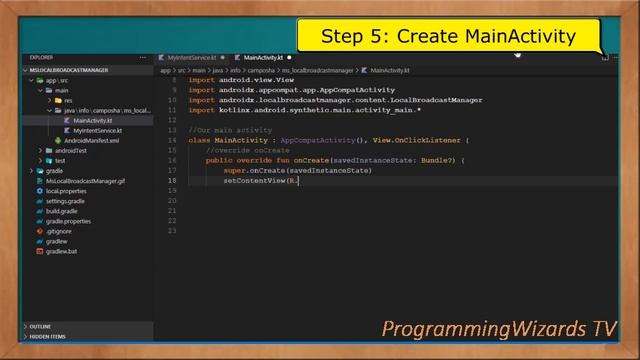640x360 pixels.
Task: Click the split editor icon at top right
Action: tap(605, 58)
